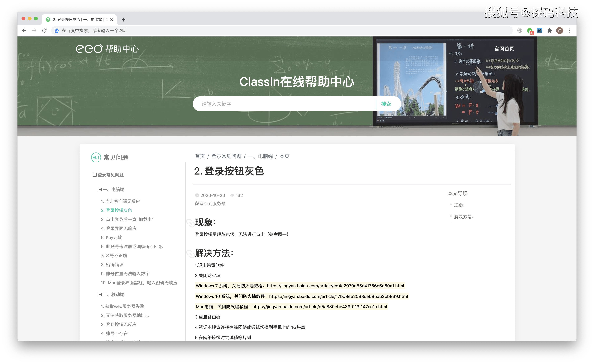Click the HOT 常见问题 badge icon
Viewport: 594px width, 364px height.
tap(96, 157)
